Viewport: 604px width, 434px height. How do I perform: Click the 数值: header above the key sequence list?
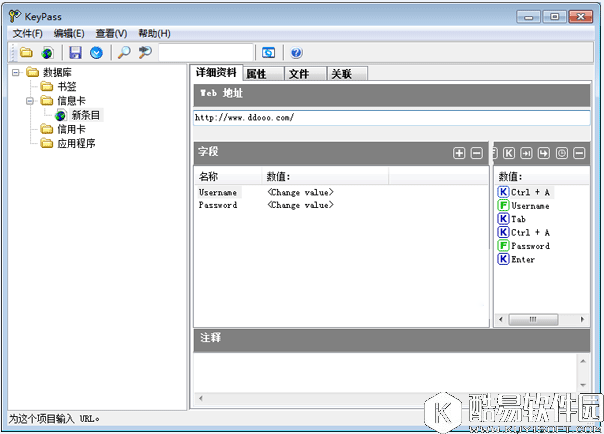[542, 176]
